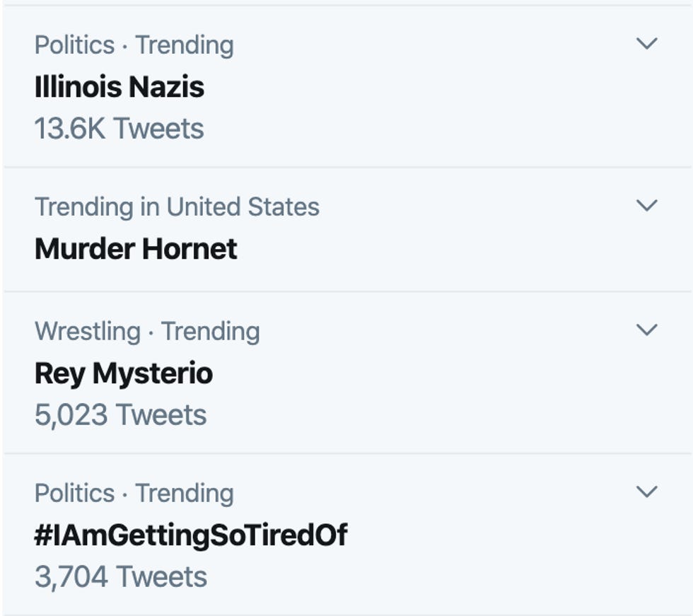Click the 3,704 Tweets count
Screen dimensions: 693x616
point(120,576)
